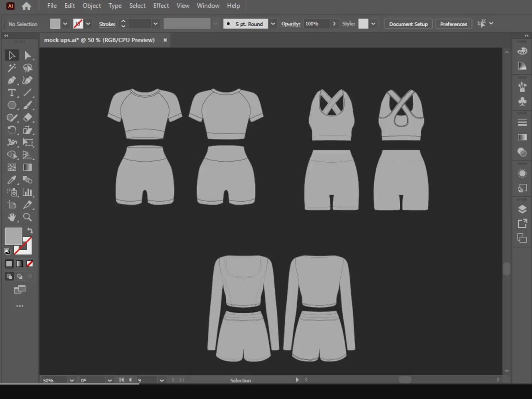Open the Color panel
The image size is (532, 399).
[522, 51]
